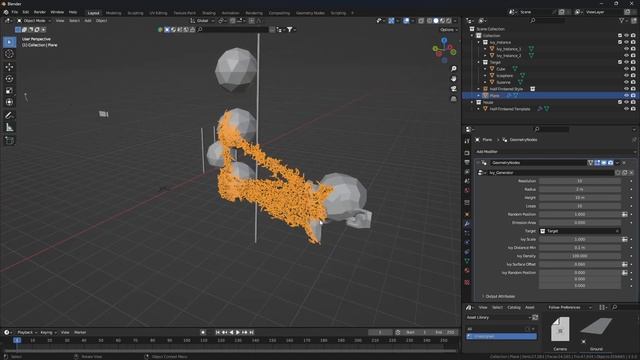Select the Cursor tool in left toolbar
The image size is (640, 360).
(9, 54)
